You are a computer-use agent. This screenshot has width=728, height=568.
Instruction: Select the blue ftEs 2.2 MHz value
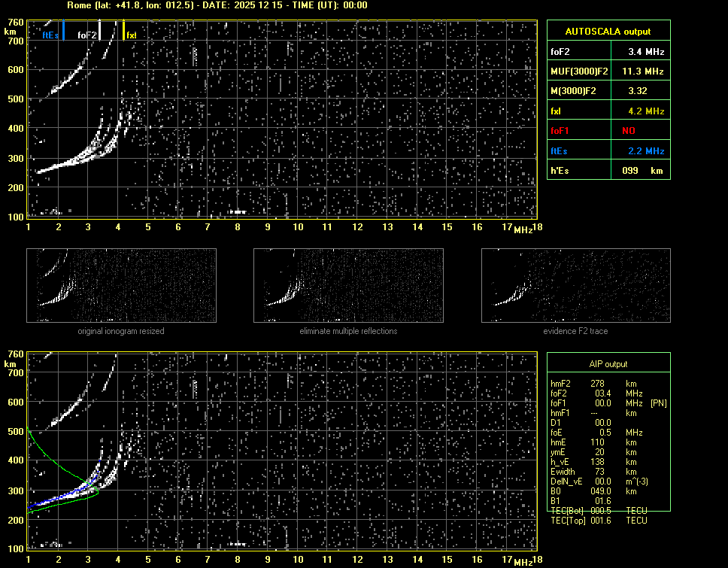646,151
